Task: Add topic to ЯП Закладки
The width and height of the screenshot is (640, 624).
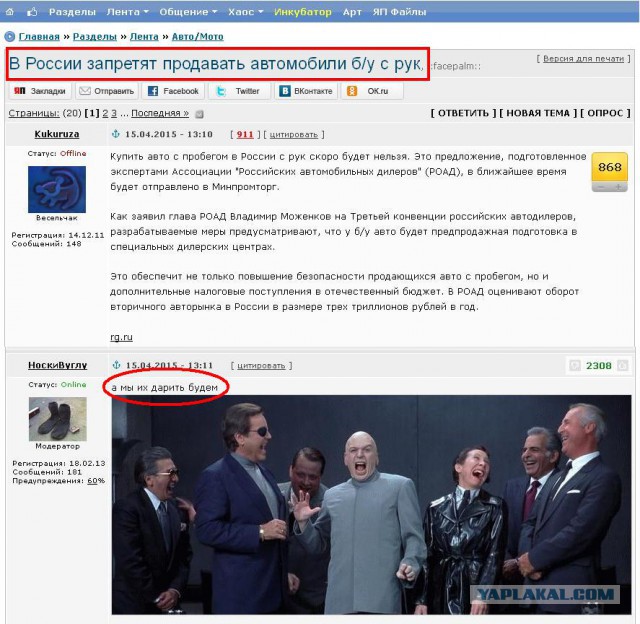Action: [40, 91]
